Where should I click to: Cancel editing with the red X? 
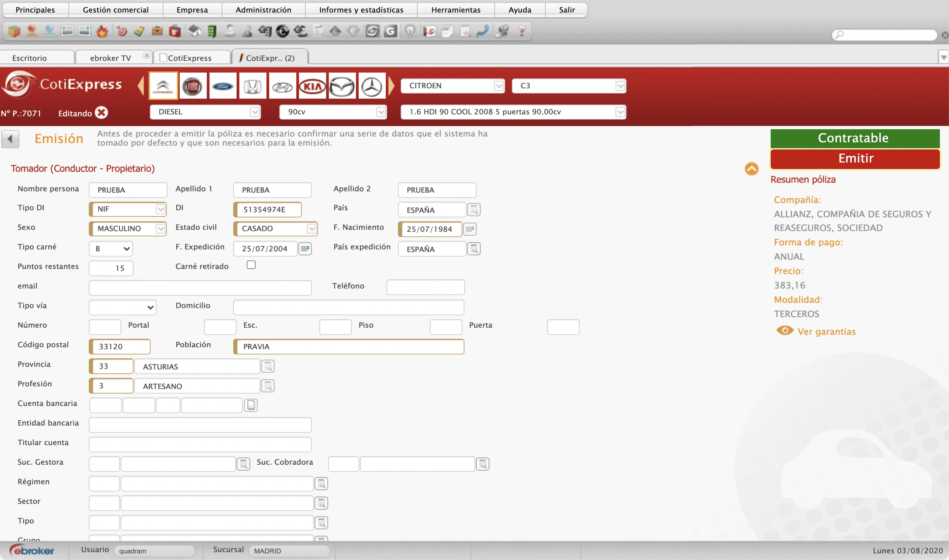(101, 113)
